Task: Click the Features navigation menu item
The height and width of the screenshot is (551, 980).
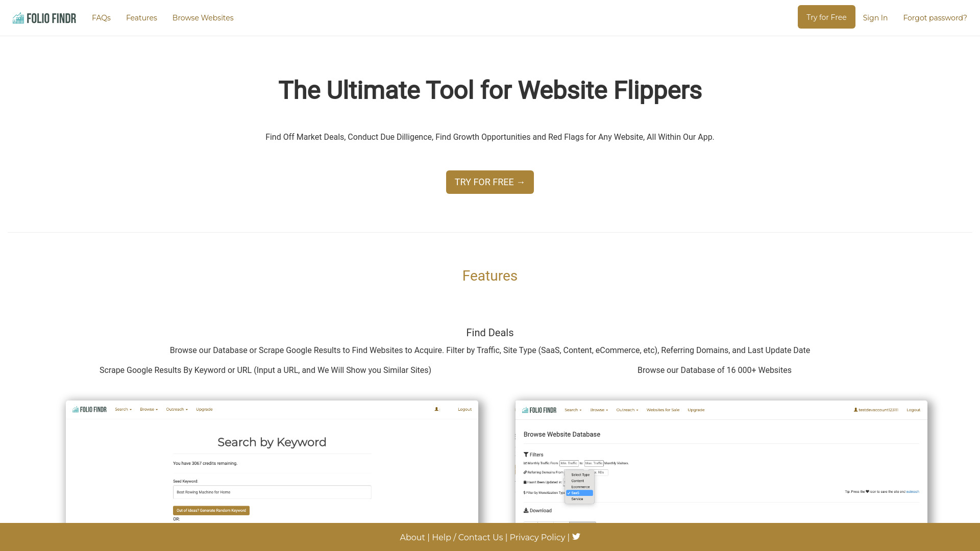Action: (x=141, y=17)
